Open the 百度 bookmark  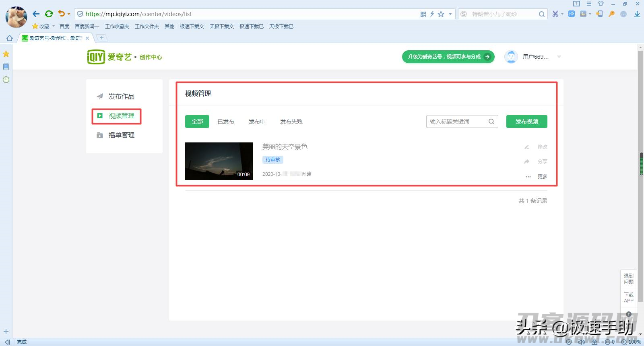click(x=64, y=26)
